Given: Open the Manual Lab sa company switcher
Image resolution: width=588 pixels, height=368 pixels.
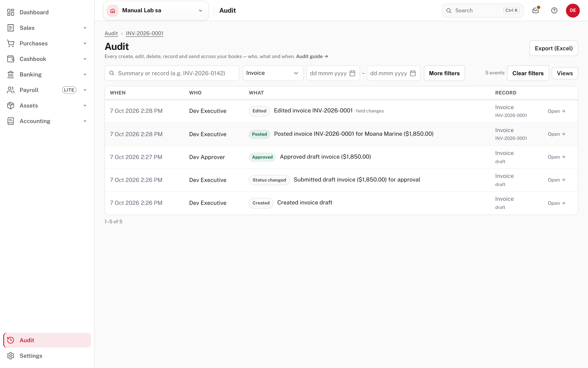Looking at the screenshot, I should pos(156,10).
